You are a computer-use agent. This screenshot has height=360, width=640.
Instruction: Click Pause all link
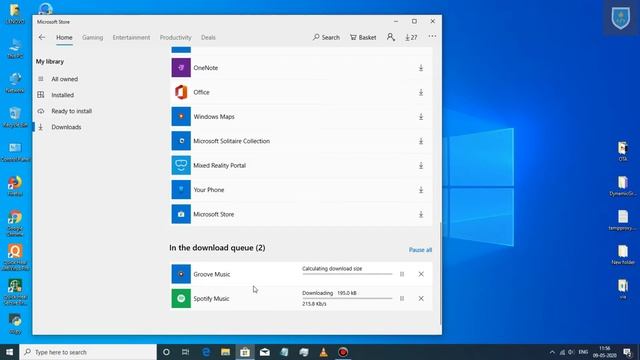(x=420, y=250)
